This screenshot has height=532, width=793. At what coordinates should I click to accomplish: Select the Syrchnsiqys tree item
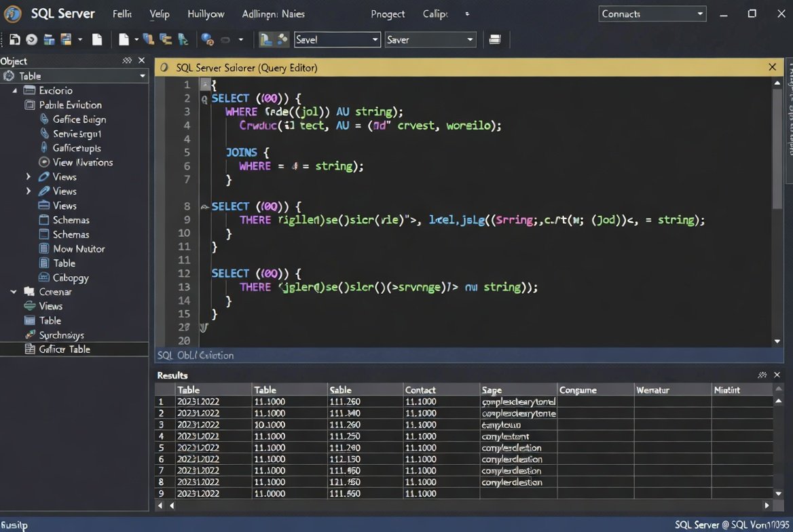pos(62,335)
